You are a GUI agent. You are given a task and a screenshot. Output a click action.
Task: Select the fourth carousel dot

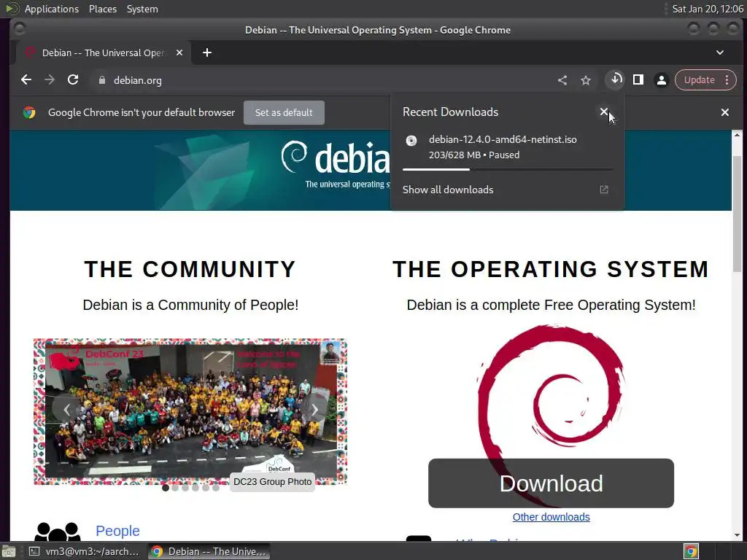(x=196, y=488)
